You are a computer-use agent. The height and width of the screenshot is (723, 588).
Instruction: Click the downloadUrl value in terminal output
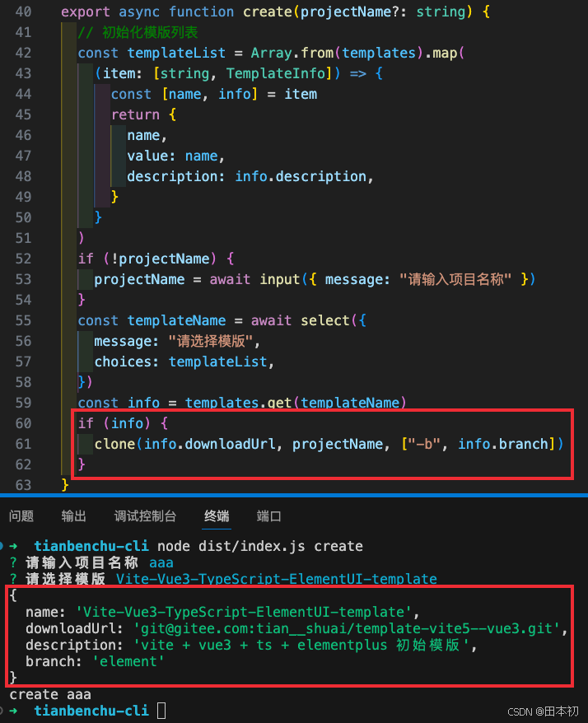[x=347, y=628]
